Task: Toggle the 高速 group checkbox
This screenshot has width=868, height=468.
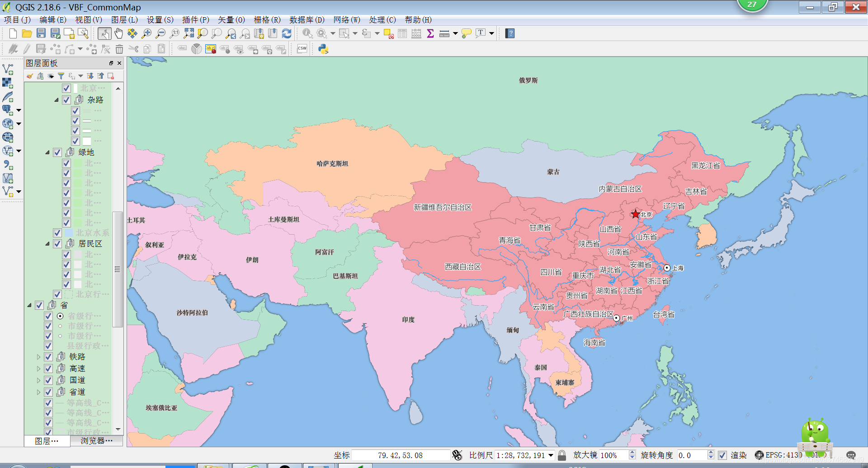Action: pyautogui.click(x=48, y=369)
